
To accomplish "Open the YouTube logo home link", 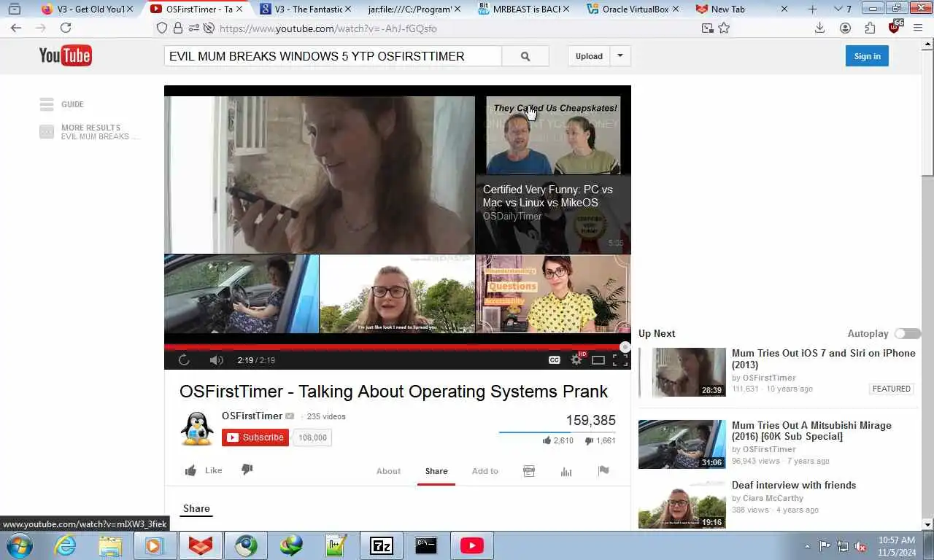I will [66, 55].
